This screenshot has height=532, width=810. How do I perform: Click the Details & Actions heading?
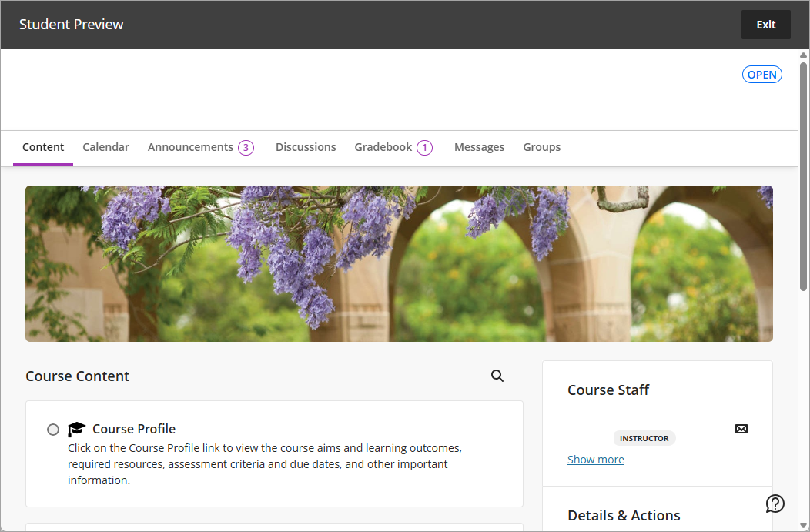coord(624,516)
